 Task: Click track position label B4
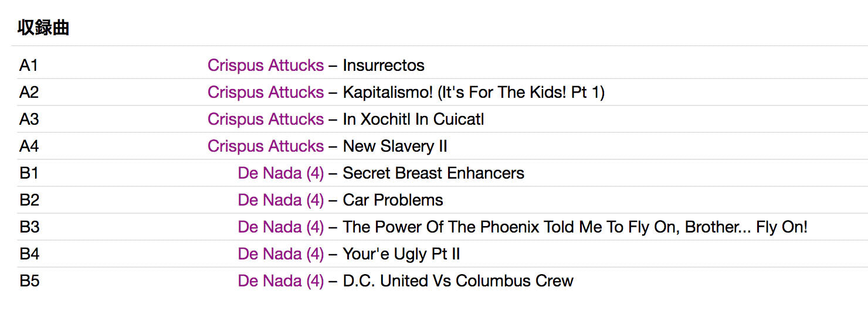[29, 254]
